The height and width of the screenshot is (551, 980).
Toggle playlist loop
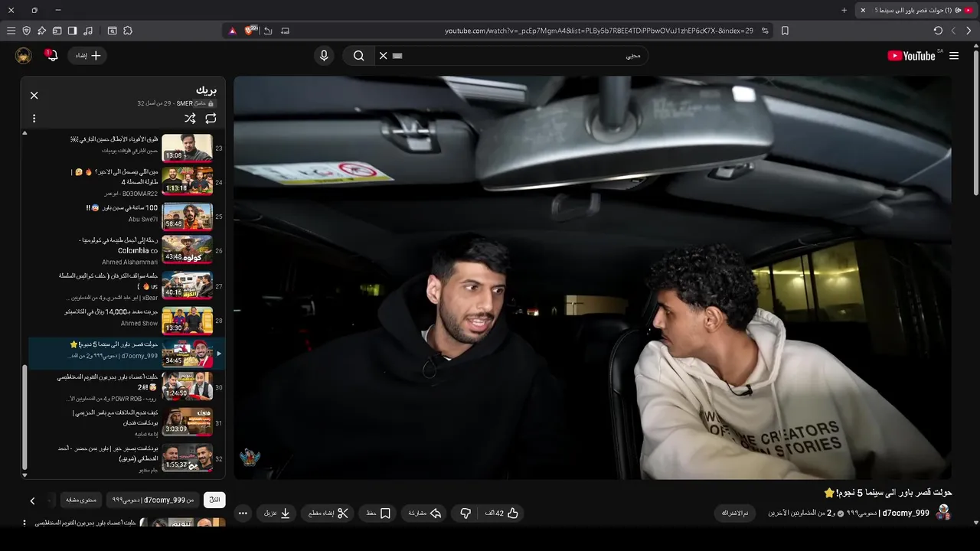211,119
